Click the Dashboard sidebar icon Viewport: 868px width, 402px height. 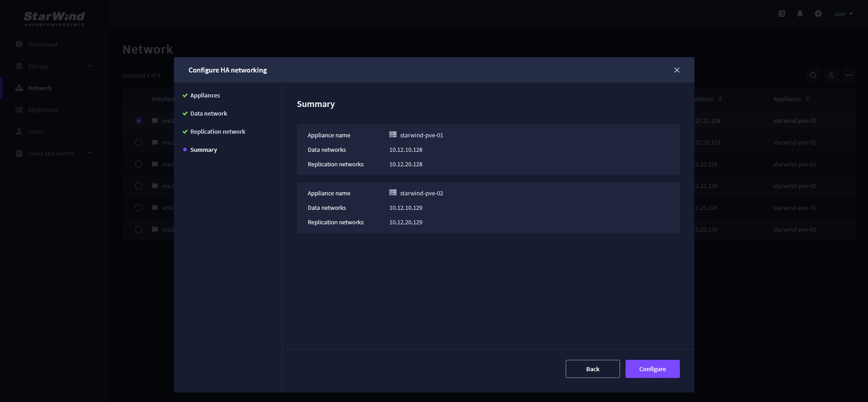click(x=19, y=44)
